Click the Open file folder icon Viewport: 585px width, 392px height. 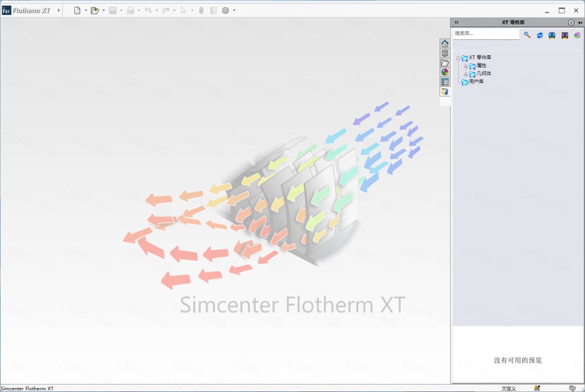tap(94, 10)
